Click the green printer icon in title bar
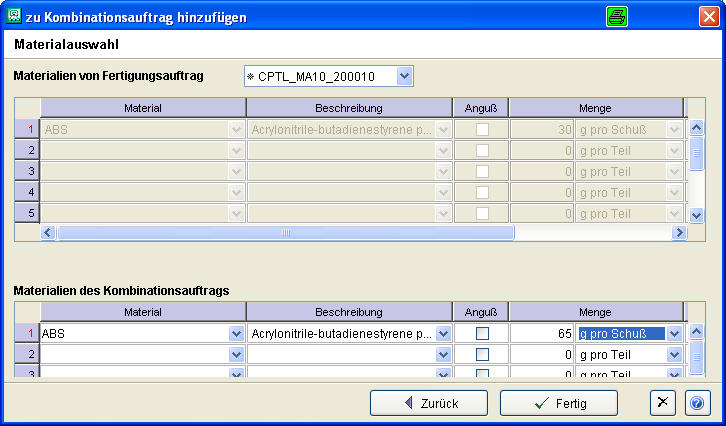Screen dimensions: 726x426 click(617, 17)
